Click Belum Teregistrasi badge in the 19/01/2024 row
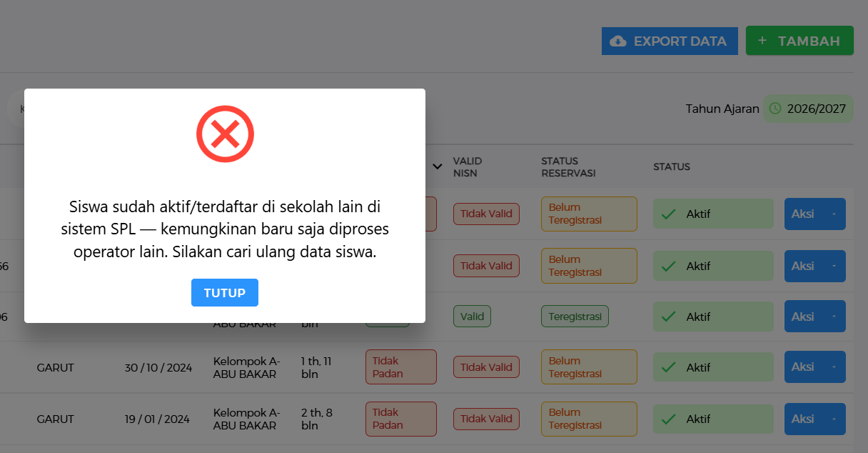The height and width of the screenshot is (453, 868). 589,419
